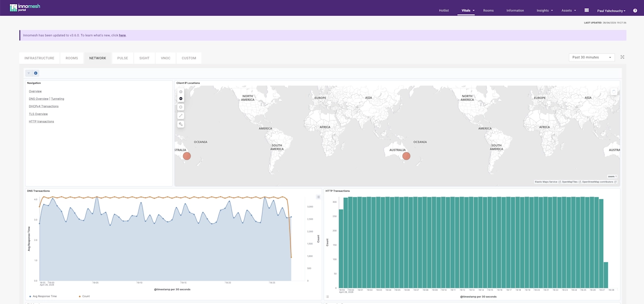
Task: Toggle the DNS Transactions chart legend icon
Action: pyautogui.click(x=318, y=197)
